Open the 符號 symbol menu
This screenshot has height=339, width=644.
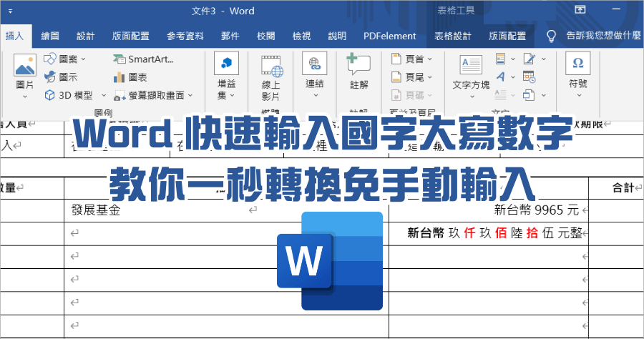[578, 75]
